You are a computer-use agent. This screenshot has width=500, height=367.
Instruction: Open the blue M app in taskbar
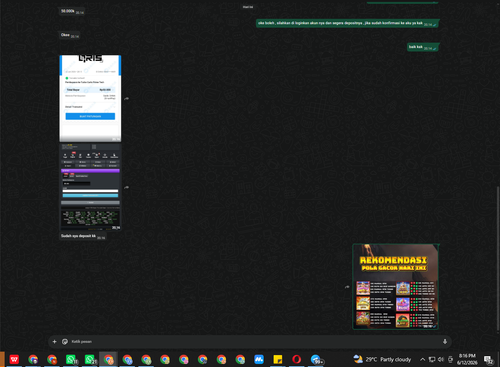[x=259, y=359]
